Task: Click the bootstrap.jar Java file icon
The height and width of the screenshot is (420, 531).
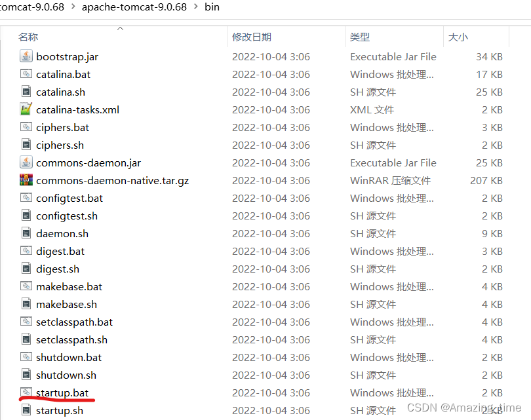Action: [26, 56]
